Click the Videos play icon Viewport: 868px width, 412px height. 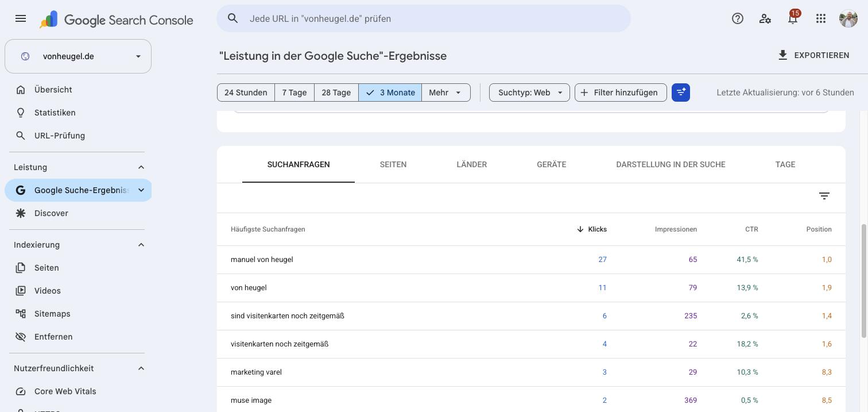click(x=21, y=291)
